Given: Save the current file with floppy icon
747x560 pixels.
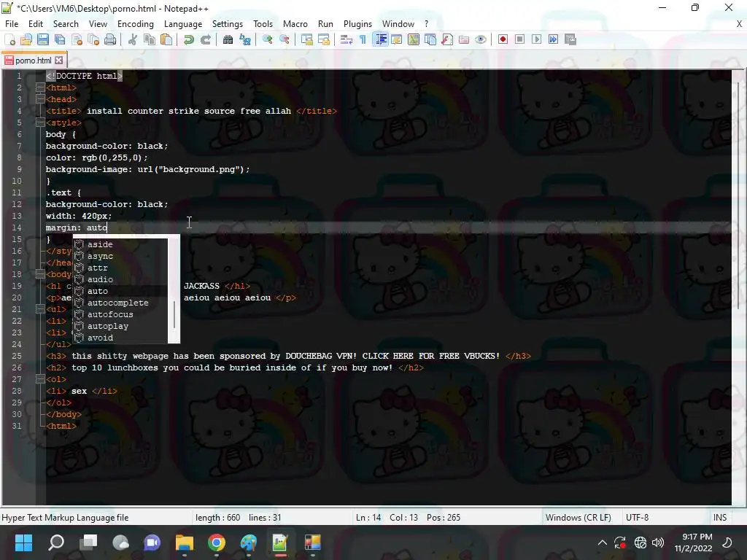Looking at the screenshot, I should (x=43, y=39).
